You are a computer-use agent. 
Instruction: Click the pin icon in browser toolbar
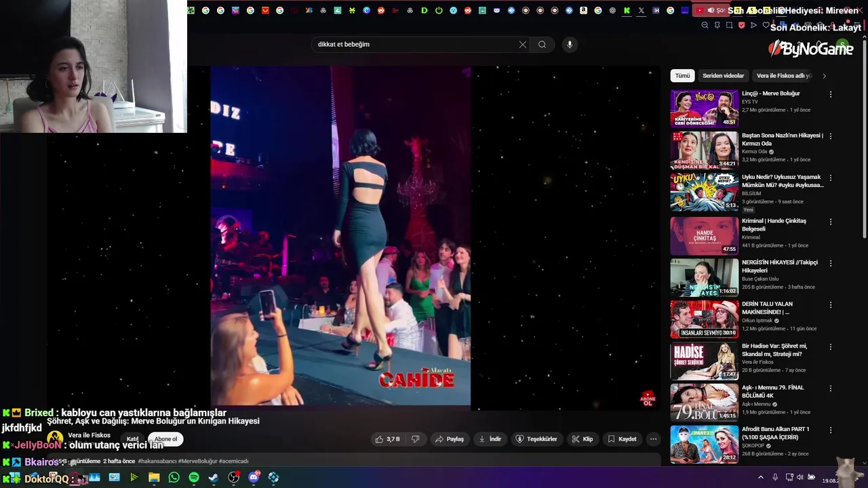[717, 25]
